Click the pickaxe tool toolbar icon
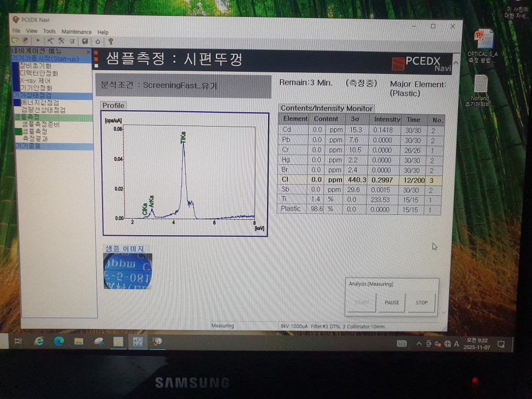Screen dimensions: 532x399 point(51,41)
